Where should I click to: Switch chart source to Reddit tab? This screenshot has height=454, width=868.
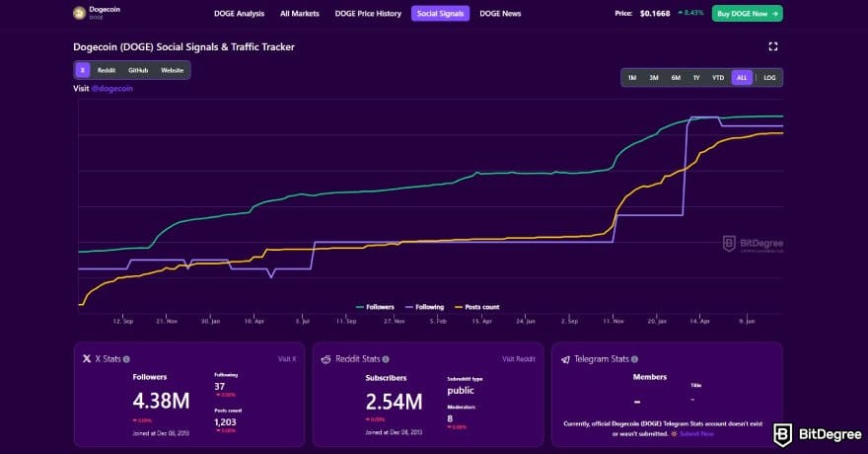pos(107,70)
